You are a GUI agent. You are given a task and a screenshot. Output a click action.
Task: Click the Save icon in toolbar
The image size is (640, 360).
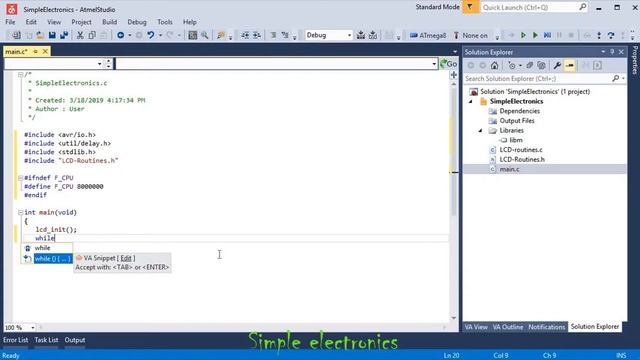point(52,35)
